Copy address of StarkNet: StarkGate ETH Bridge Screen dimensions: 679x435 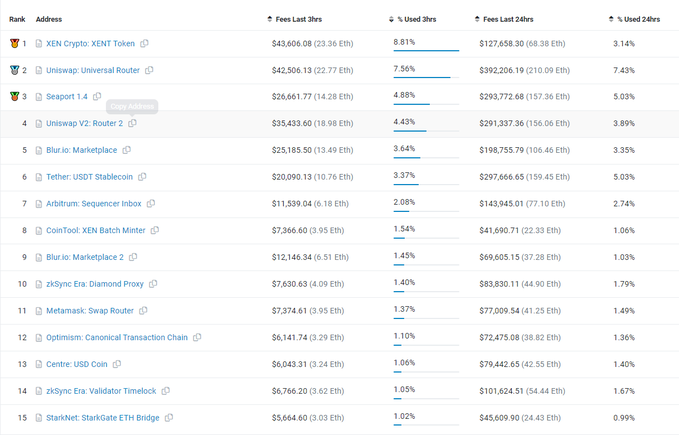169,418
